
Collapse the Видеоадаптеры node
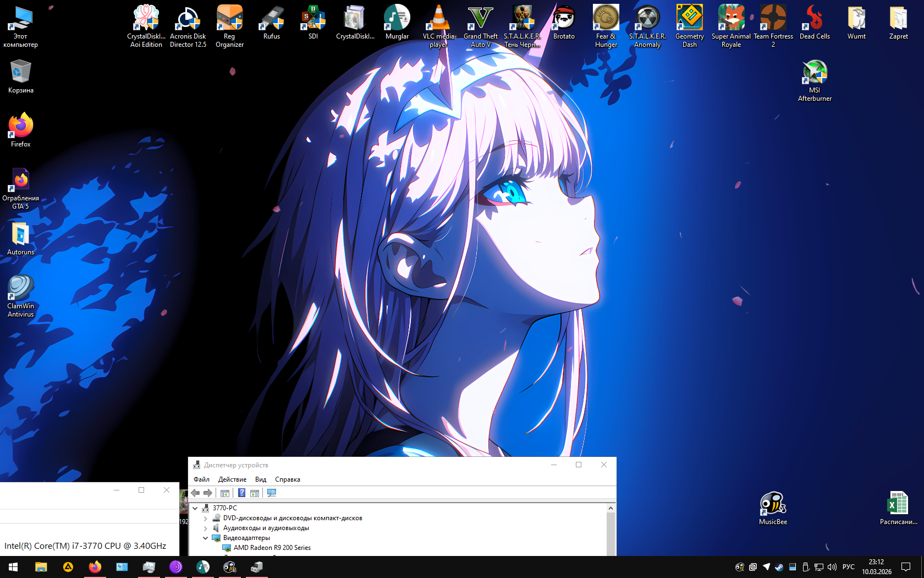206,538
